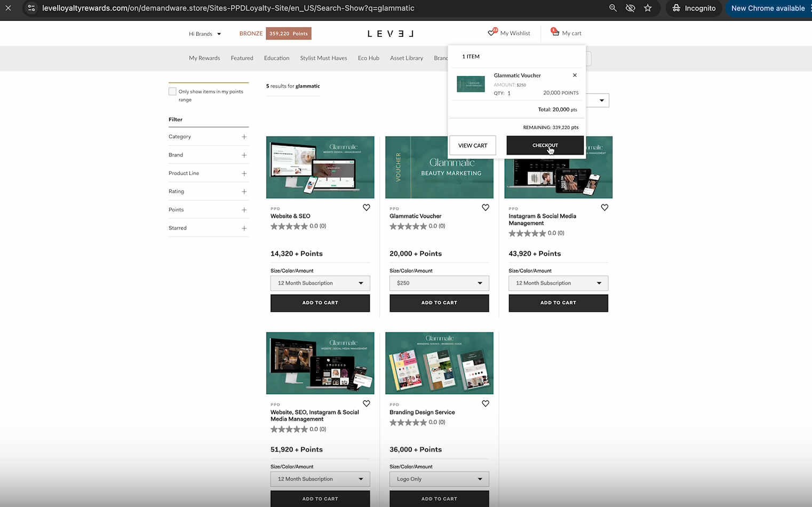Wishlist the Instagram & Social Media Management item
Image resolution: width=812 pixels, height=507 pixels.
(604, 208)
